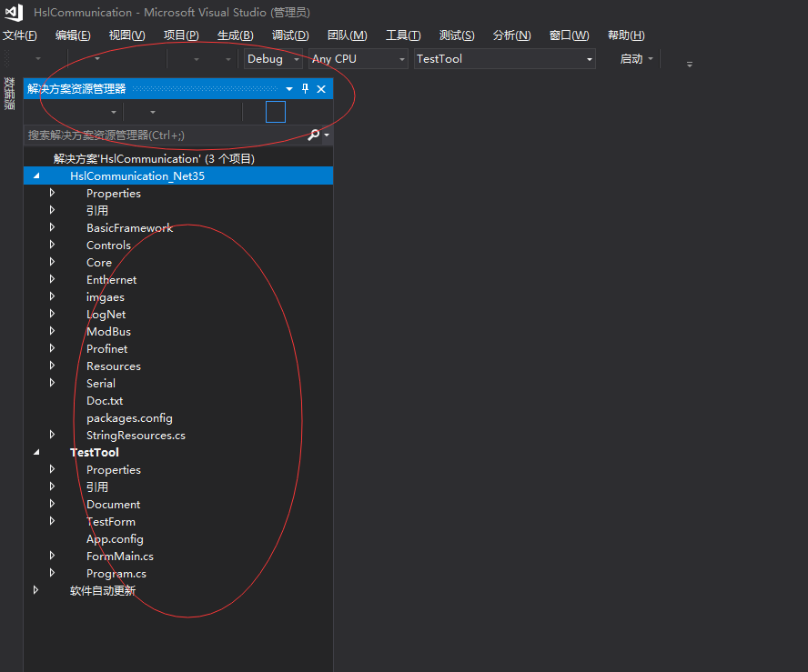Expand the ModBus folder

52,331
